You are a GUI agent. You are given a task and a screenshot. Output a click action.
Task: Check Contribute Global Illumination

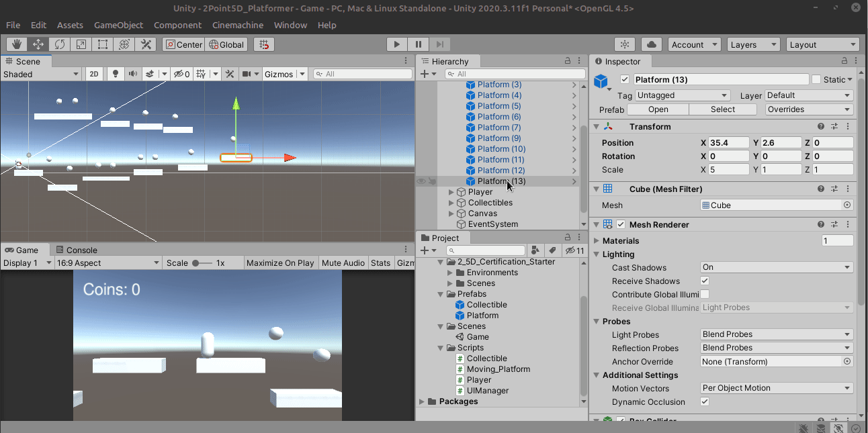tap(705, 294)
